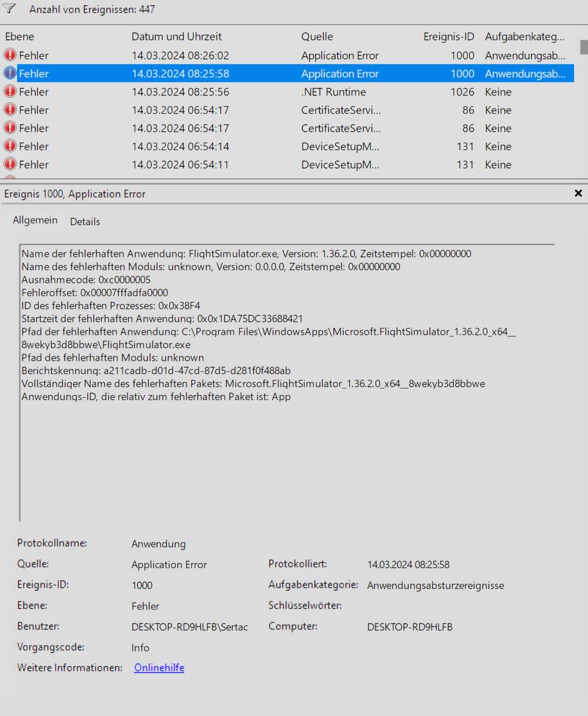
Task: Click Benutzer value DESKTOP-RD9HLFB\Sertac
Action: pos(189,627)
